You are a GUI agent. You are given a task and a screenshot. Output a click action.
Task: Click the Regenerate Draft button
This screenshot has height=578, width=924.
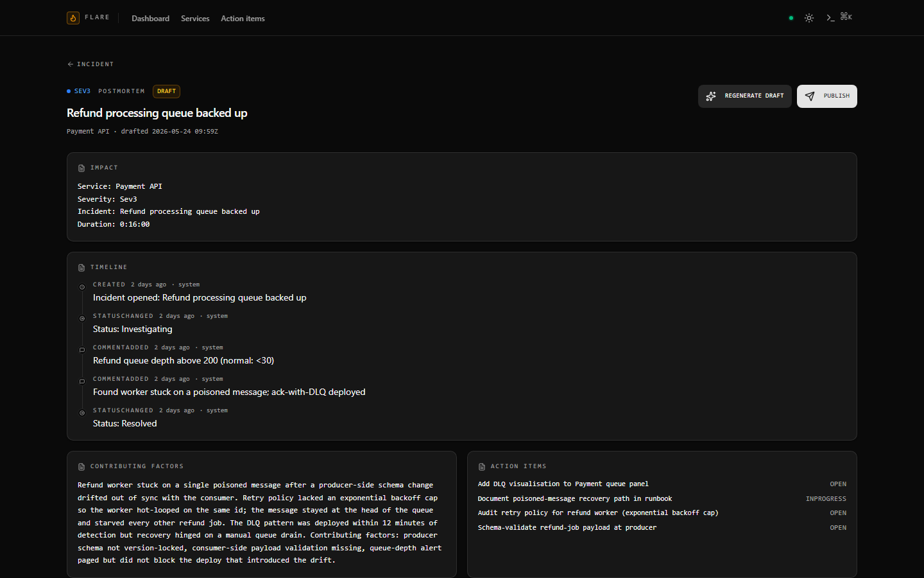[745, 96]
